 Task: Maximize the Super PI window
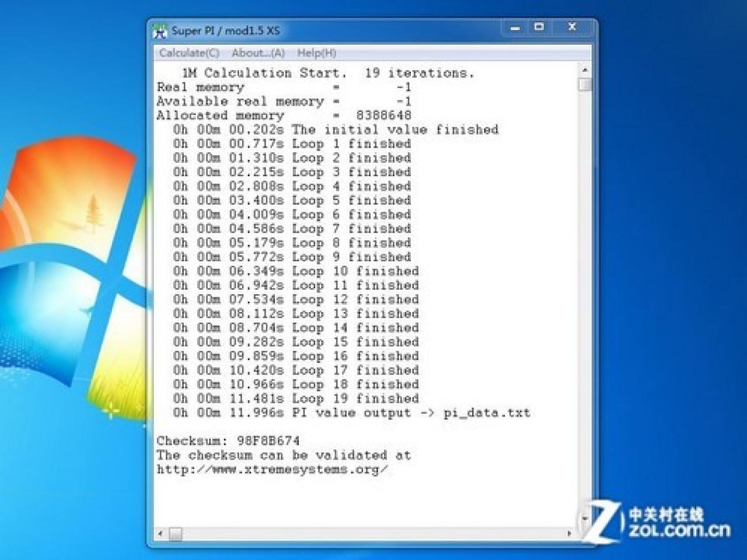point(539,27)
